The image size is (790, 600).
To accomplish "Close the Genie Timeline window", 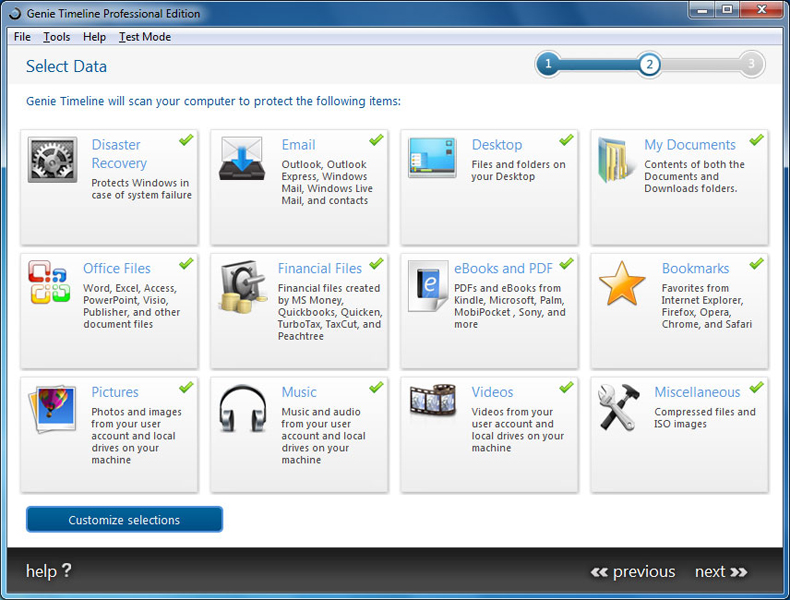I will coord(761,10).
